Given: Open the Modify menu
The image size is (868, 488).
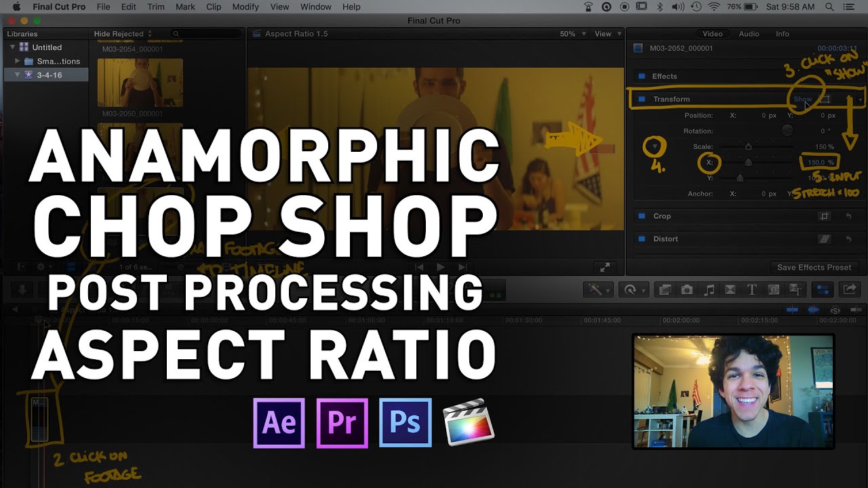Looking at the screenshot, I should [x=245, y=7].
